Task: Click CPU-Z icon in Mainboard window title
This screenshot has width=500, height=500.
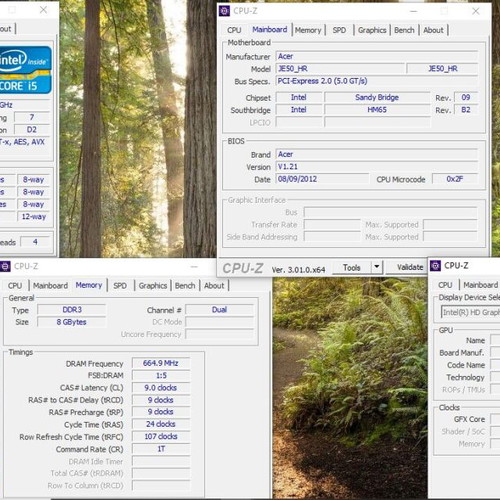Action: tap(224, 11)
